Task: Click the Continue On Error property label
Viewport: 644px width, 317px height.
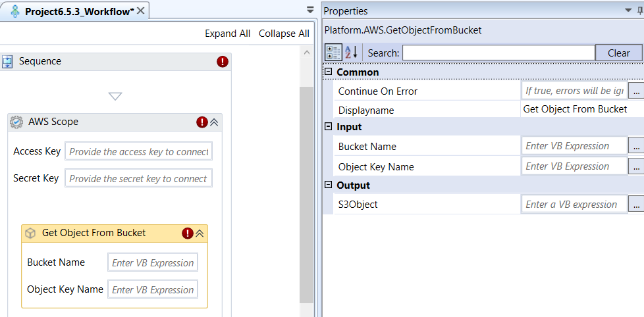Action: [x=378, y=91]
